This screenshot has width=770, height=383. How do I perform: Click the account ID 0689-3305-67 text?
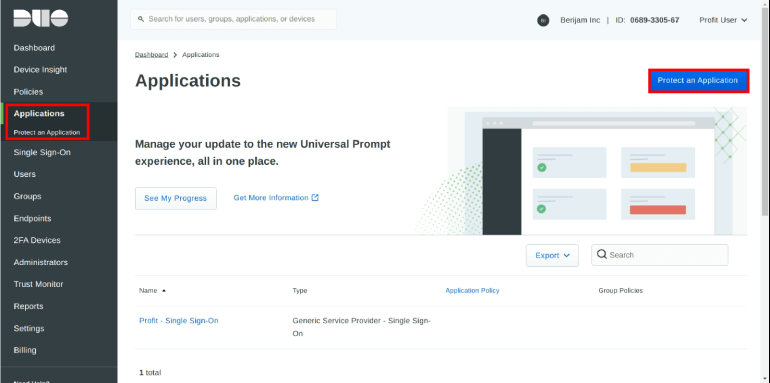(x=655, y=20)
